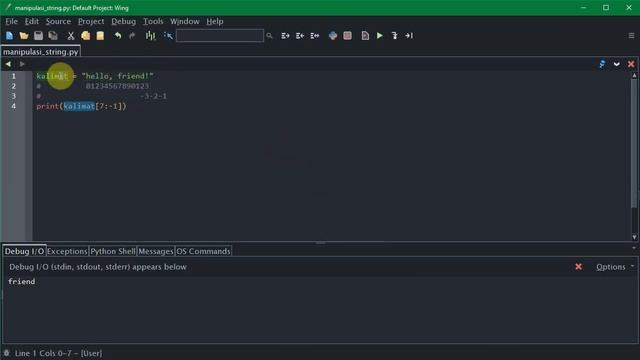Click the friend output text
This screenshot has height=360, width=640.
coord(22,281)
